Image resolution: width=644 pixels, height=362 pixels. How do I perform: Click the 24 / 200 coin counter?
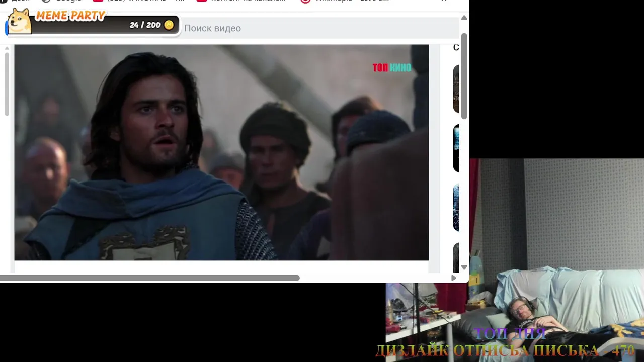pos(145,25)
